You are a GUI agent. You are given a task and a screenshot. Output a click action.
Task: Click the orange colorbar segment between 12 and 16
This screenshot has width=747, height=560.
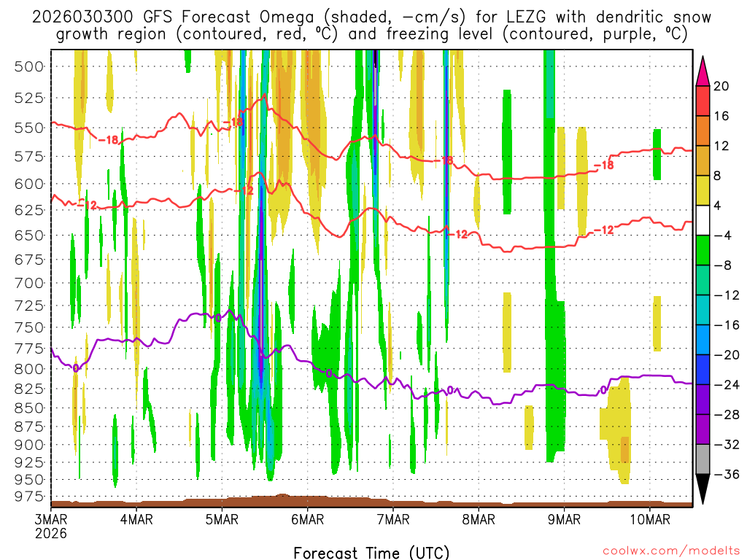[x=703, y=131]
